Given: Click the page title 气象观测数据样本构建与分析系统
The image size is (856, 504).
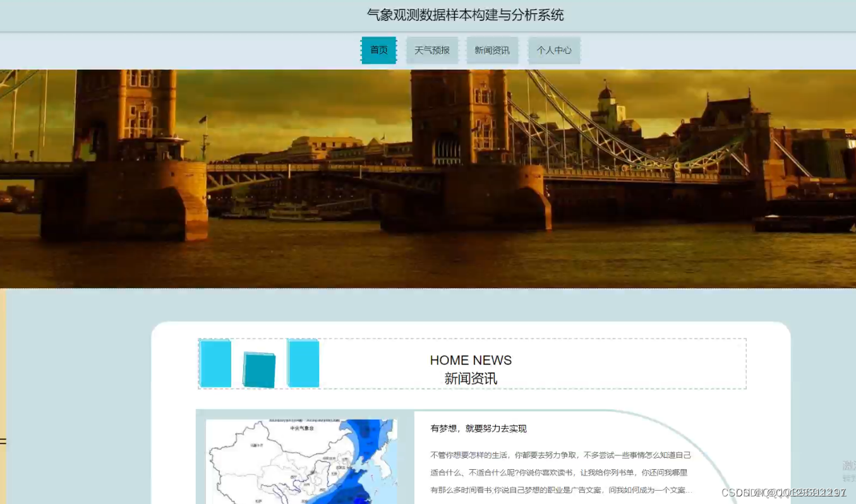Looking at the screenshot, I should click(465, 15).
